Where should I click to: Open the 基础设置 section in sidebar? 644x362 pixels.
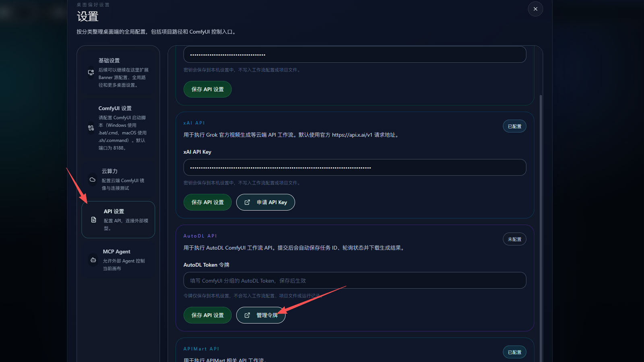point(118,72)
